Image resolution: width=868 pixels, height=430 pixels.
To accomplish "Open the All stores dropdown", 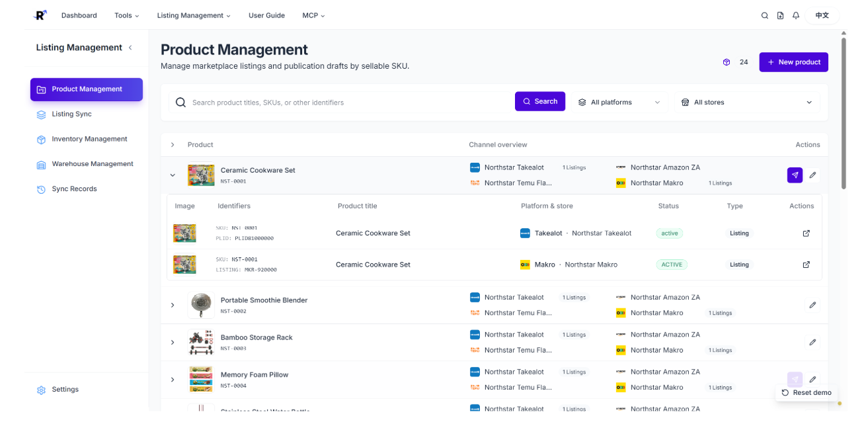I will (747, 103).
